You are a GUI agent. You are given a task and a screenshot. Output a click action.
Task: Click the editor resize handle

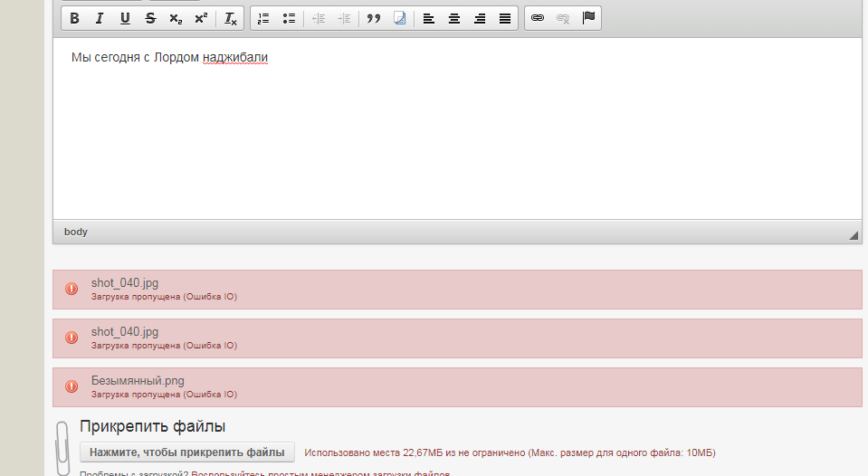854,236
